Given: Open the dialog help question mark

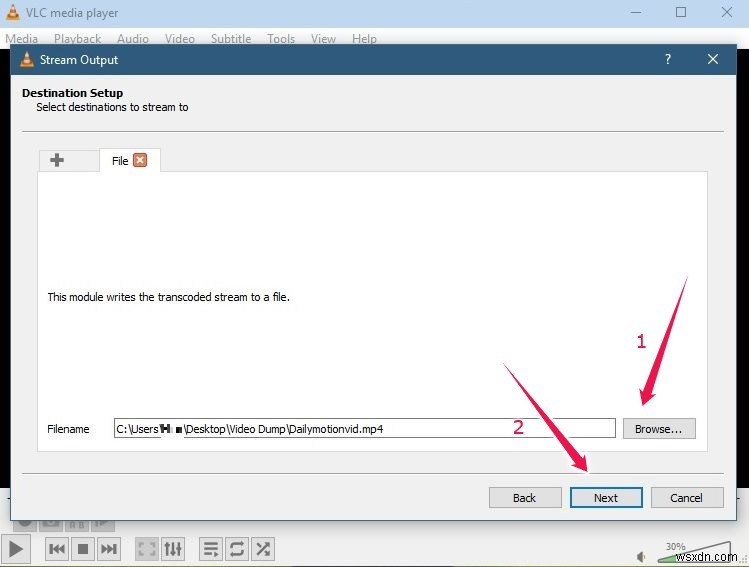Looking at the screenshot, I should pos(668,59).
